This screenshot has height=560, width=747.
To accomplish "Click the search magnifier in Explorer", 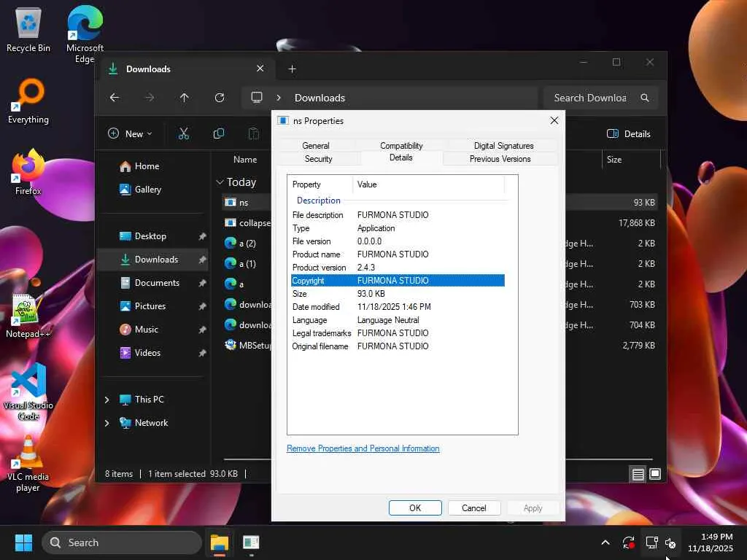I will (x=645, y=98).
